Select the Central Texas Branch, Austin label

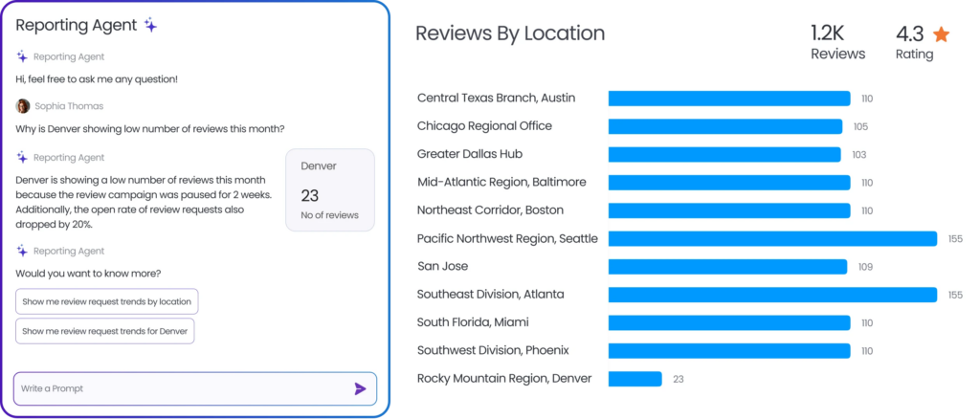pyautogui.click(x=496, y=98)
